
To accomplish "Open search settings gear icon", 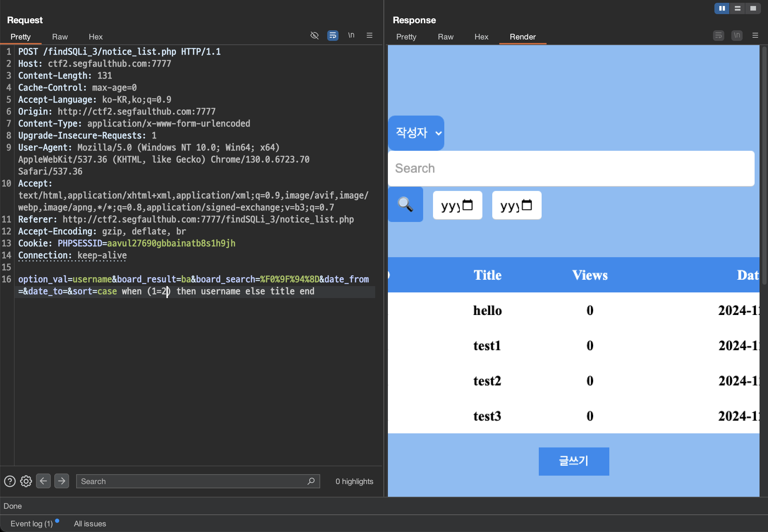I will click(26, 481).
